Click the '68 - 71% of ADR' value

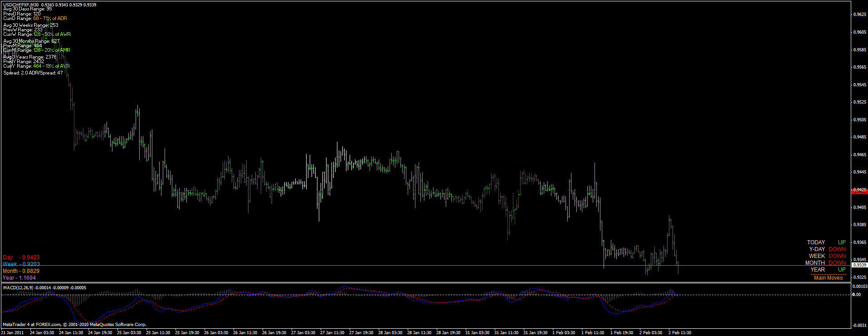(x=50, y=19)
